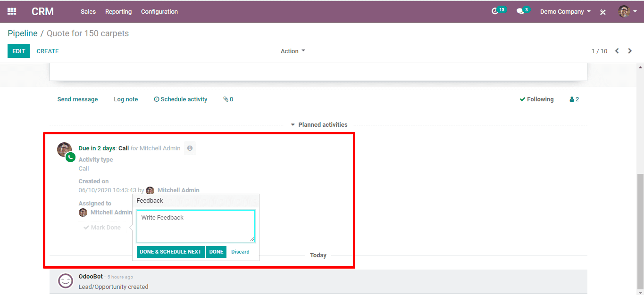This screenshot has height=295, width=644.
Task: Click the EDIT button
Action: [x=18, y=51]
